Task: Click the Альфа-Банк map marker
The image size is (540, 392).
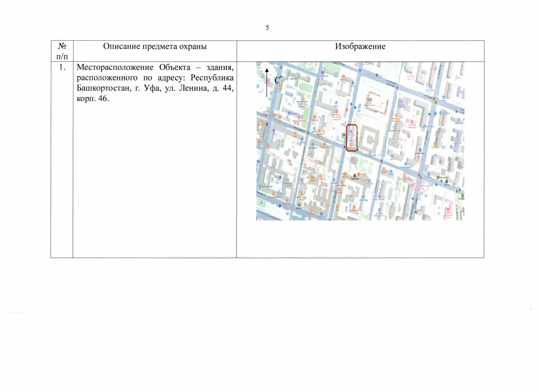Action: click(355, 176)
